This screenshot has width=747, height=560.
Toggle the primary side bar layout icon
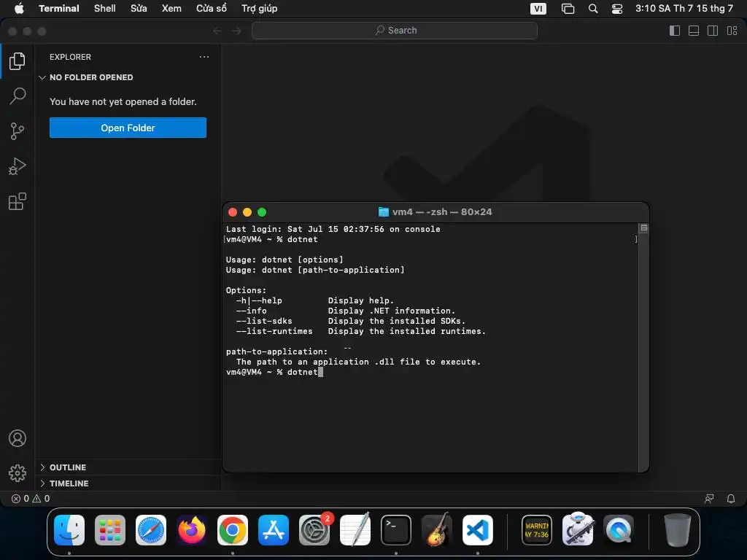[675, 31]
